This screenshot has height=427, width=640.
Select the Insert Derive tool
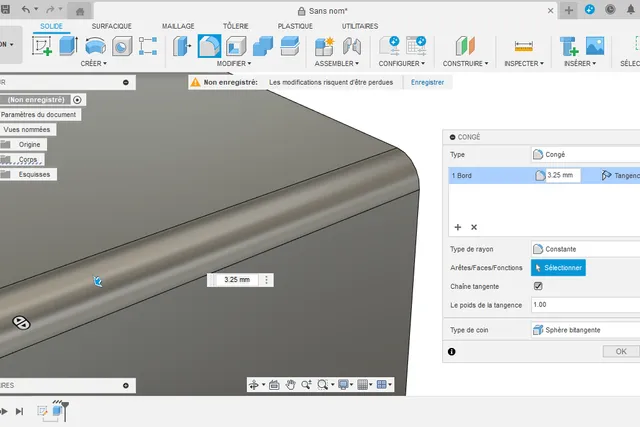coord(569,46)
